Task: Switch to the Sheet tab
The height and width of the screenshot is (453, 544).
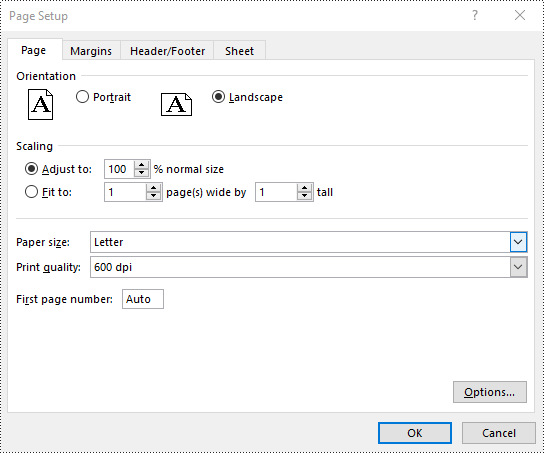Action: [x=239, y=51]
